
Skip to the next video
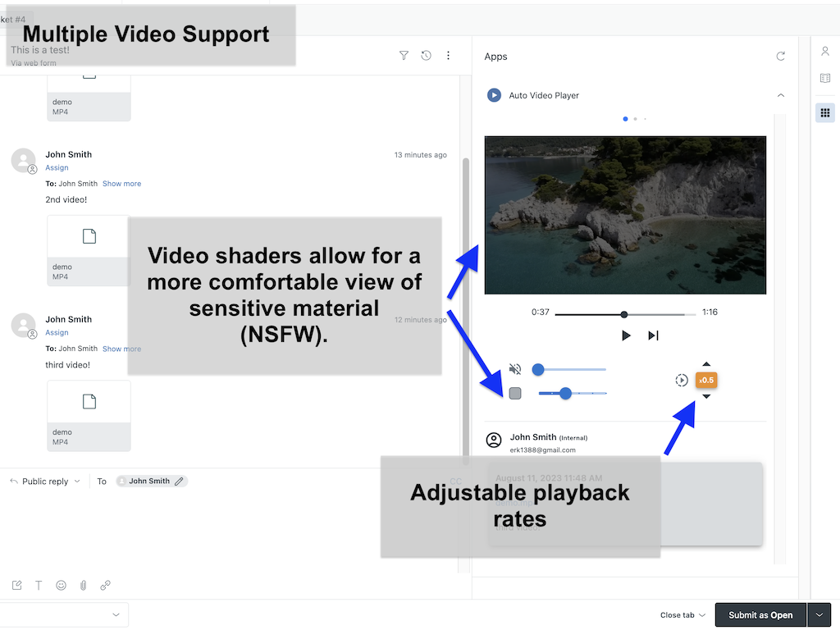tap(653, 336)
